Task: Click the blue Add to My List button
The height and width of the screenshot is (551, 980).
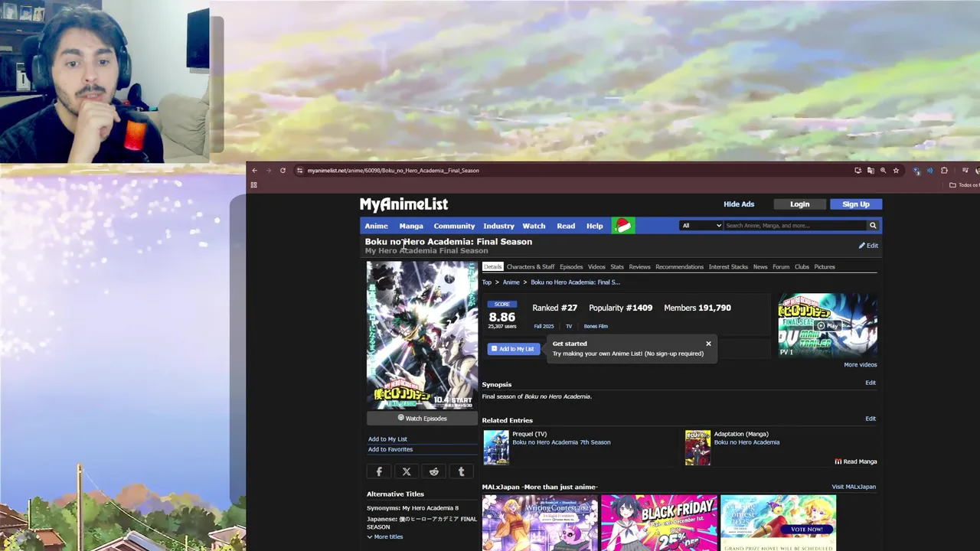Action: click(512, 349)
